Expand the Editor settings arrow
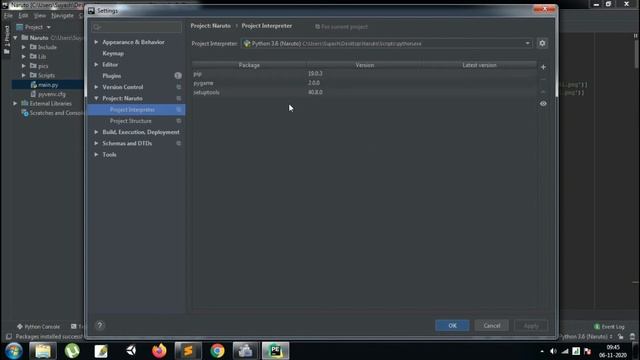This screenshot has height=360, width=640. pyautogui.click(x=96, y=64)
